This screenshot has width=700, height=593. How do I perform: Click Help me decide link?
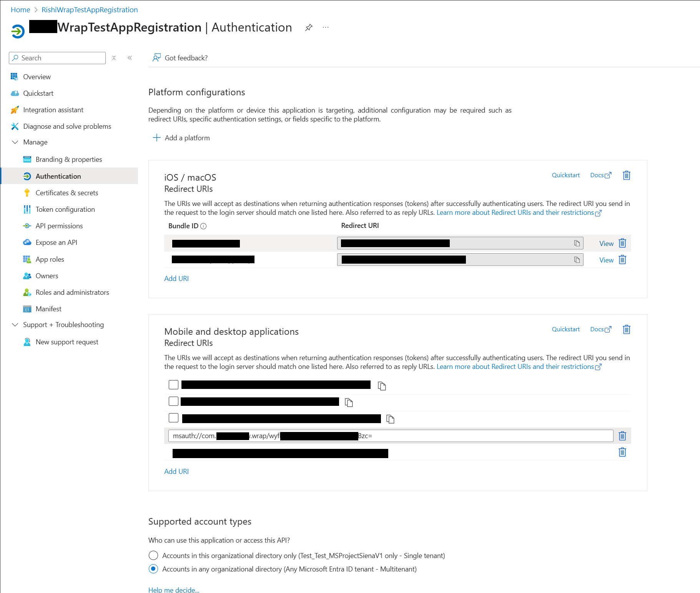click(x=174, y=590)
